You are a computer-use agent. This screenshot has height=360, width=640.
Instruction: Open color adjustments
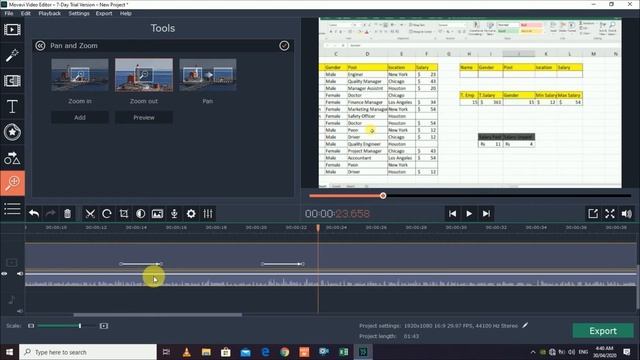pos(140,213)
